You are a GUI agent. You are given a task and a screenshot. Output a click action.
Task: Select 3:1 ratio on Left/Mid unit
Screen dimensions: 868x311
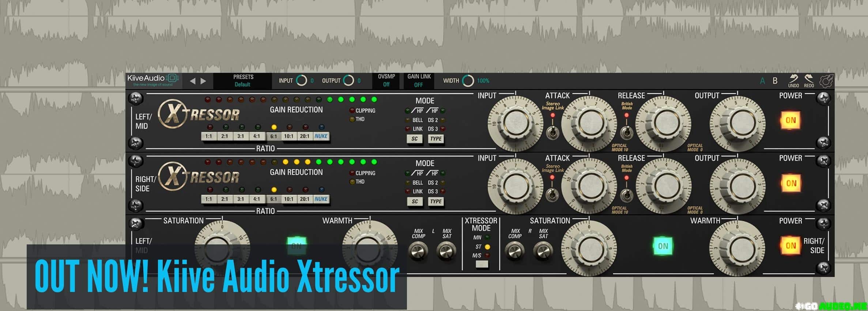pos(241,136)
